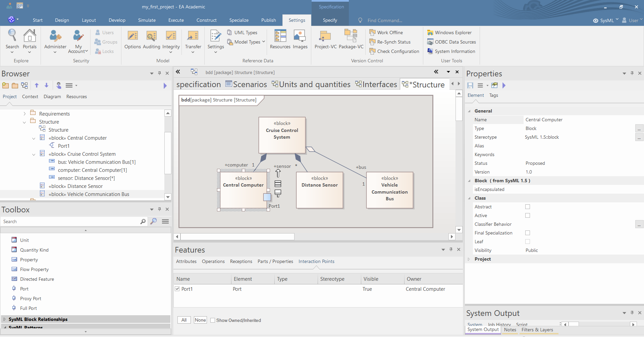This screenshot has width=644, height=337.
Task: Click the Administer security icon
Action: [x=55, y=36]
